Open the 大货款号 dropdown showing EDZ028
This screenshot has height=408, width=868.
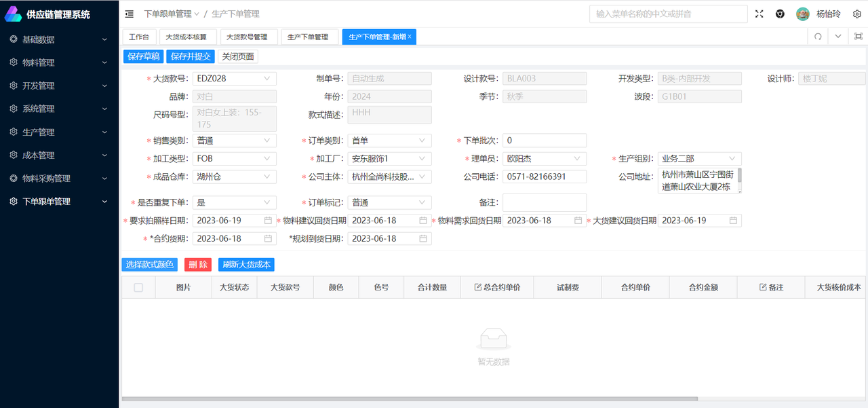coord(234,79)
